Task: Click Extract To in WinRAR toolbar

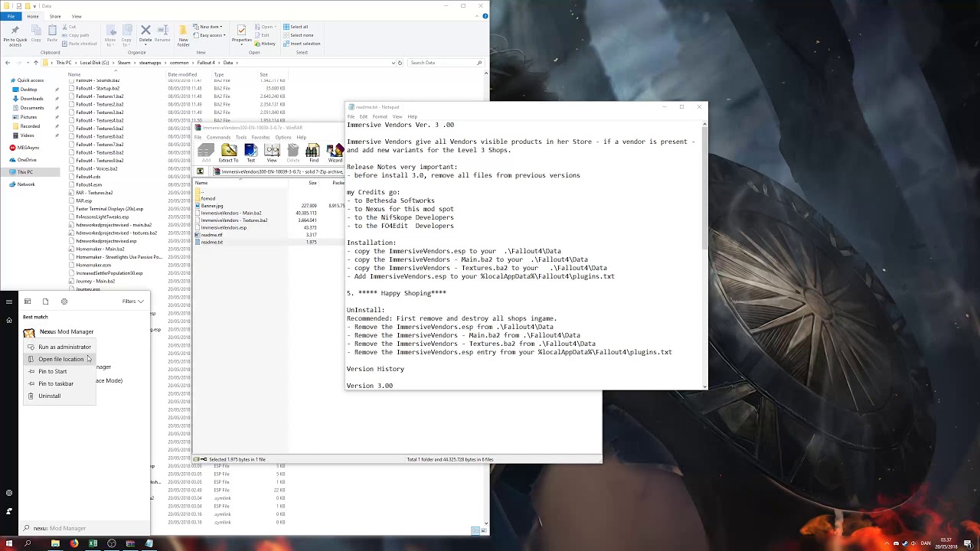Action: tap(228, 153)
